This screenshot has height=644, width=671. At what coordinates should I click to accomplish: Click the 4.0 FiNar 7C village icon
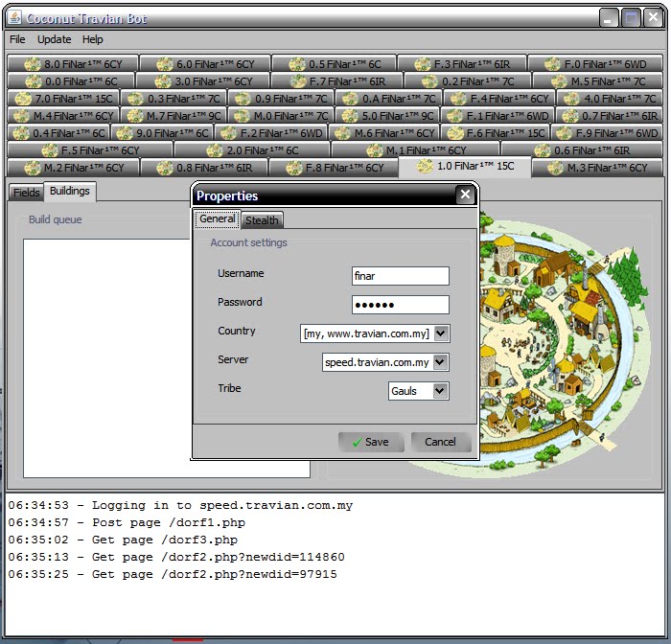point(572,99)
